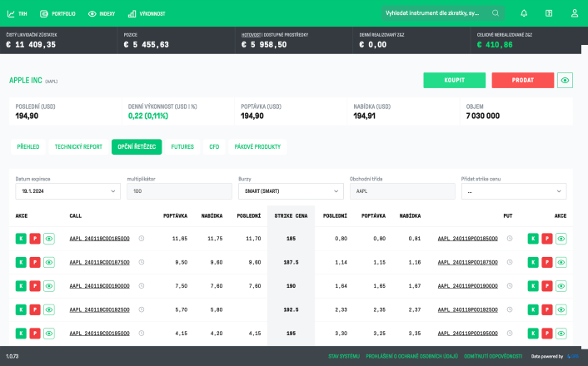Viewport: 588px width, 366px height.
Task: Click the Objem value 7 030 000
Action: pos(482,116)
